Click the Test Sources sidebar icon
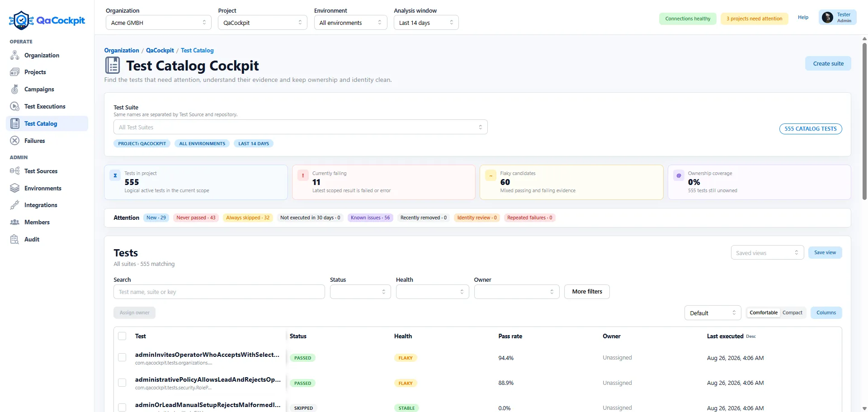Image resolution: width=868 pixels, height=412 pixels. tap(15, 171)
